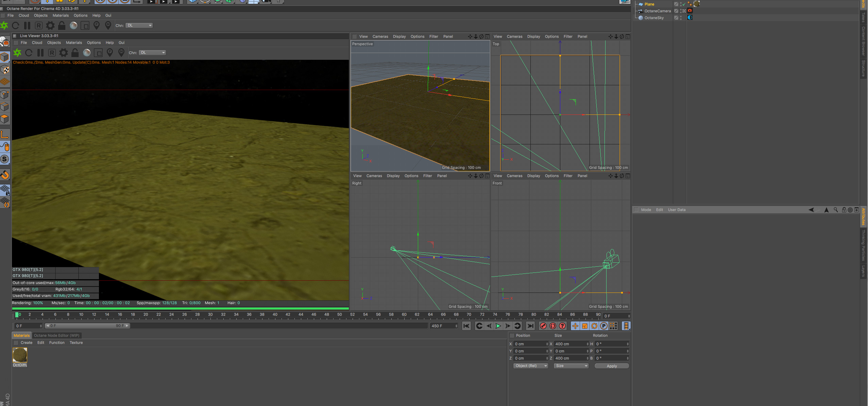
Task: Click the material picker M pin icon
Action: tap(121, 53)
